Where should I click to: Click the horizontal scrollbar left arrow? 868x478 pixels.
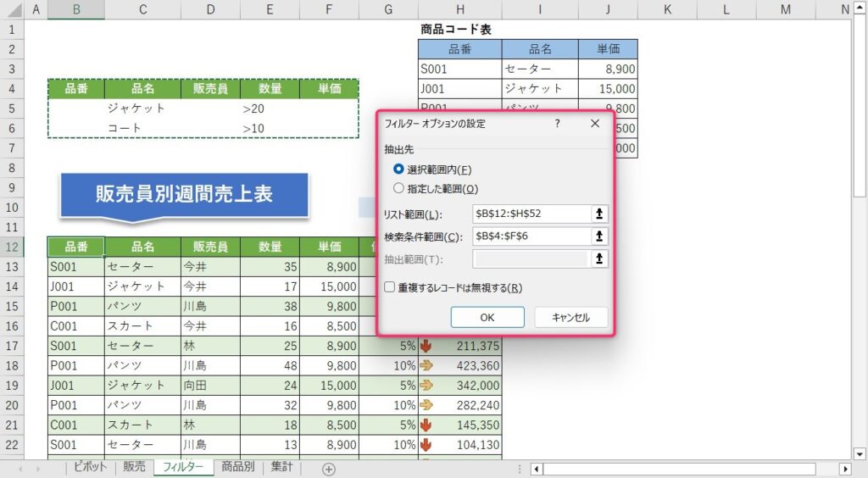coord(537,469)
